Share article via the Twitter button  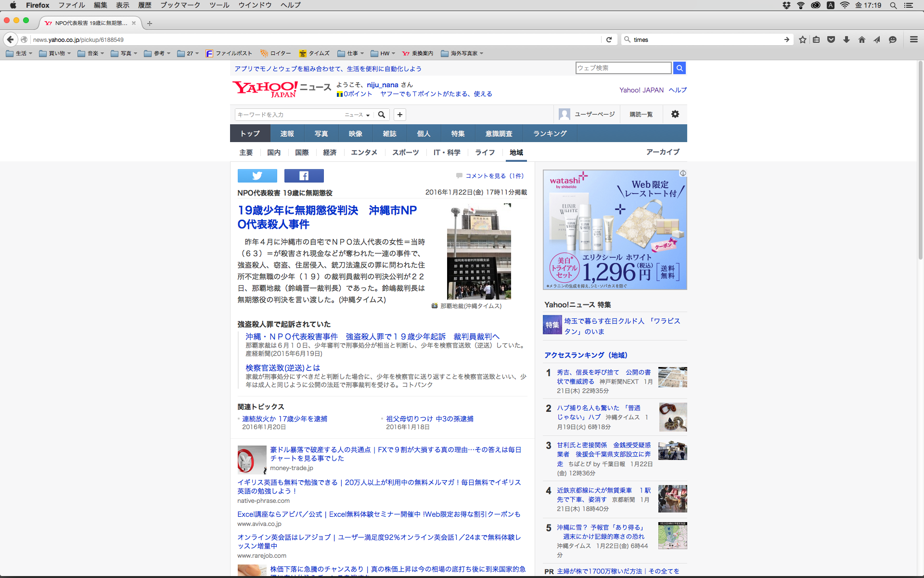(x=257, y=176)
